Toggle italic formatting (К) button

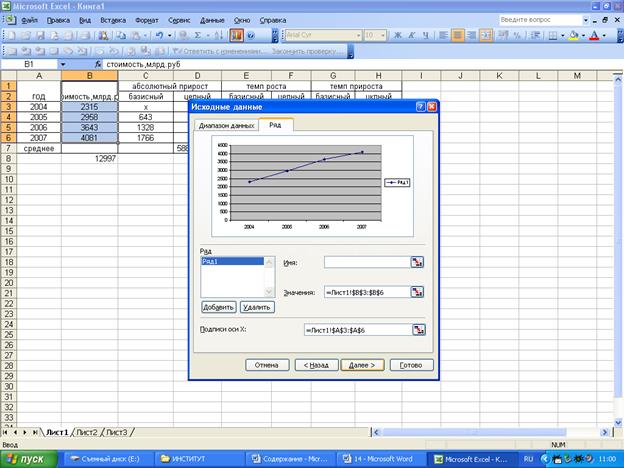(x=411, y=35)
